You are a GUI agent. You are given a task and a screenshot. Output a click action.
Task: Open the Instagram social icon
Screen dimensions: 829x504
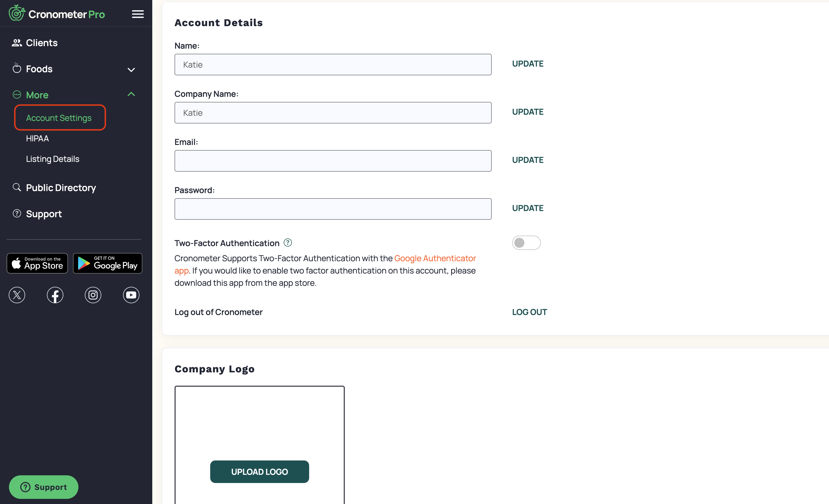click(93, 295)
